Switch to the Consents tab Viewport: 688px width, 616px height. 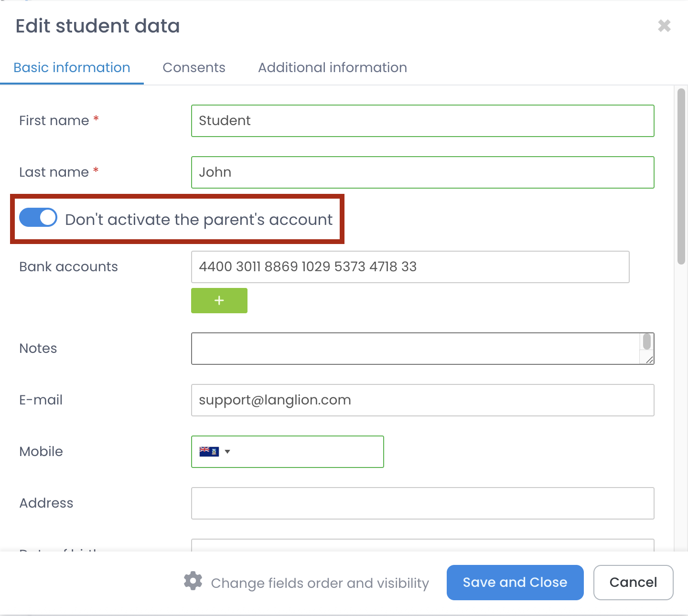coord(193,67)
